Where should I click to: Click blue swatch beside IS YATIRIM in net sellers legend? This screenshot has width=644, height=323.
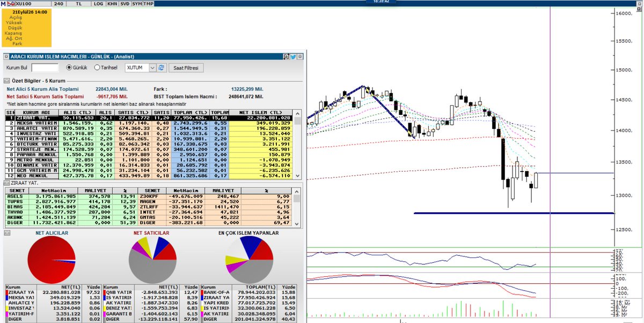pyautogui.click(x=104, y=298)
